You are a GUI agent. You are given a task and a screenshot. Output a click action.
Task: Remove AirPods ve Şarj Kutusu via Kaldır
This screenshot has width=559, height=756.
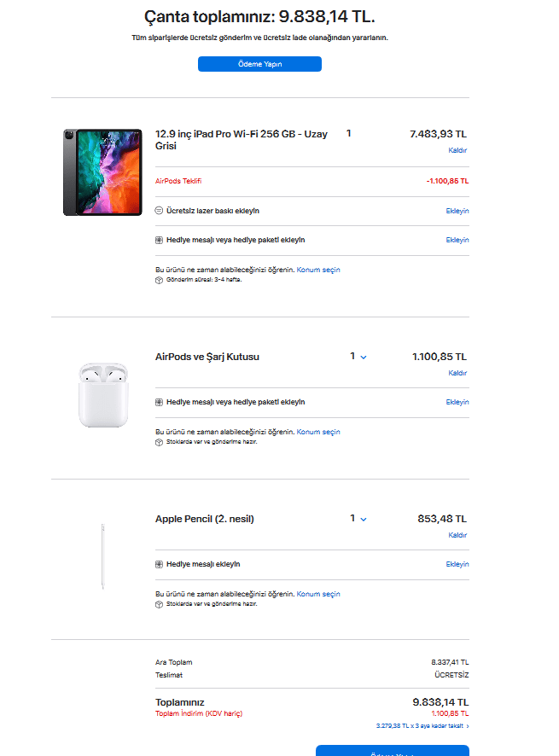[x=457, y=373]
